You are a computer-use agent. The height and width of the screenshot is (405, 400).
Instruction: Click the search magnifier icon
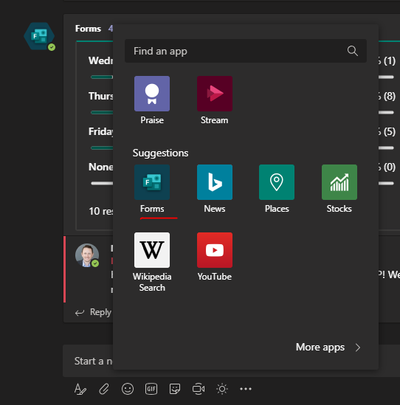pos(352,51)
